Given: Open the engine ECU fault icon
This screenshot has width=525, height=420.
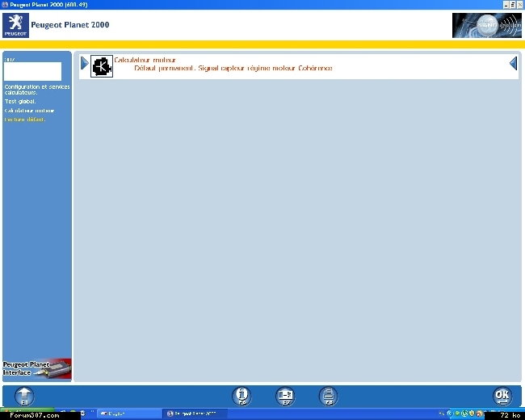Looking at the screenshot, I should 102,66.
